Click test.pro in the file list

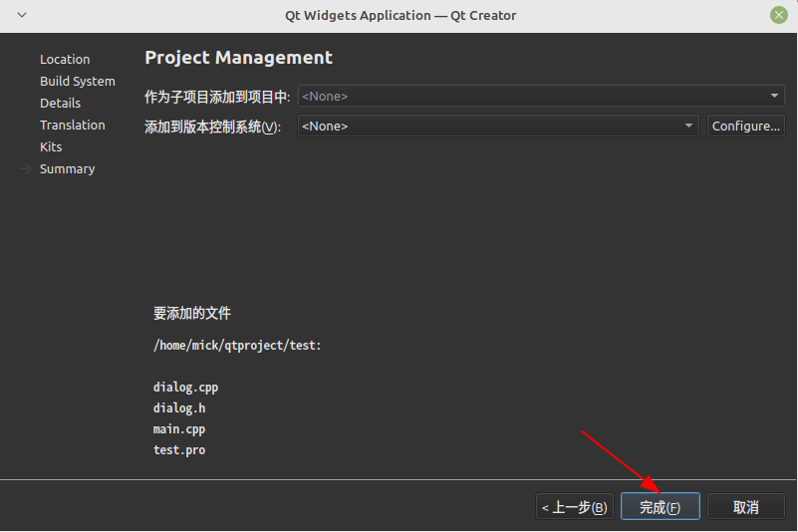point(179,450)
